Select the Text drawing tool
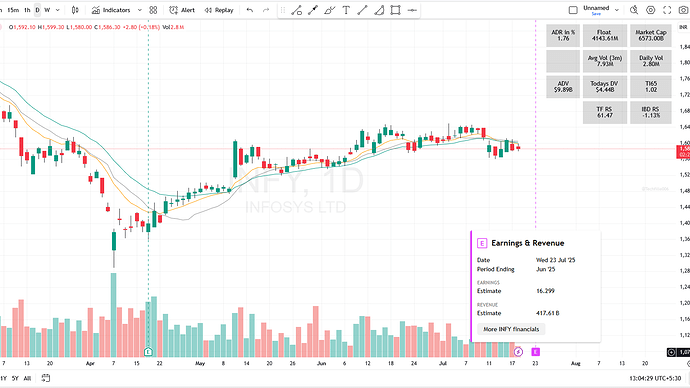The width and height of the screenshot is (690, 388). (x=346, y=10)
